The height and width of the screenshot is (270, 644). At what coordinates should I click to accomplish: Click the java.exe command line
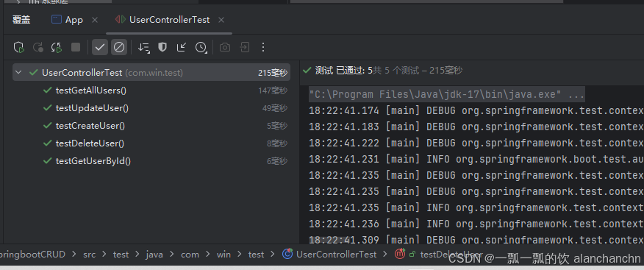pyautogui.click(x=447, y=95)
